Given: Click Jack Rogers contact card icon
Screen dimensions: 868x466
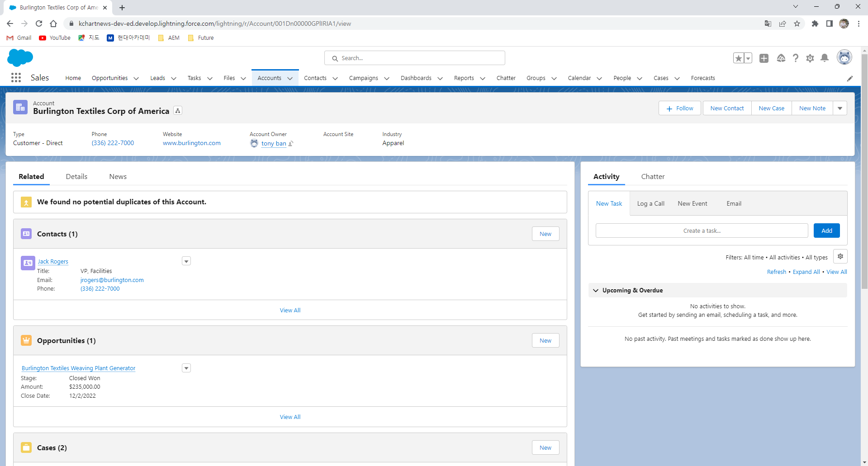Looking at the screenshot, I should [x=28, y=263].
